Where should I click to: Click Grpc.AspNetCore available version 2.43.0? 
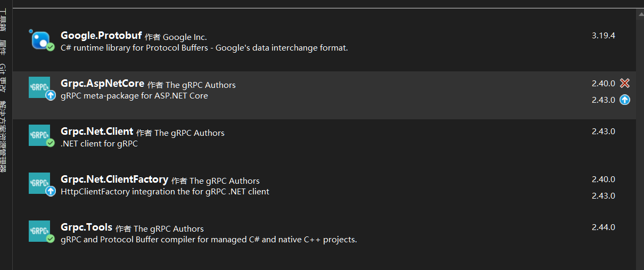click(603, 100)
